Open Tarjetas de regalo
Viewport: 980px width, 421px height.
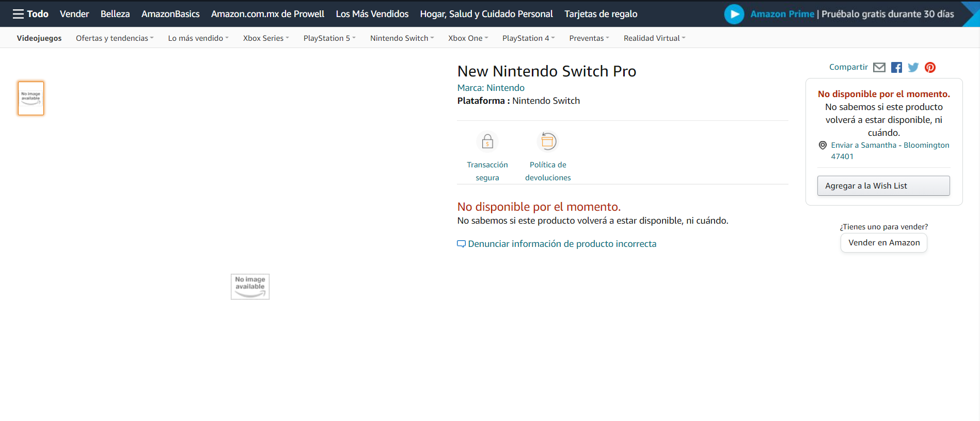coord(600,14)
